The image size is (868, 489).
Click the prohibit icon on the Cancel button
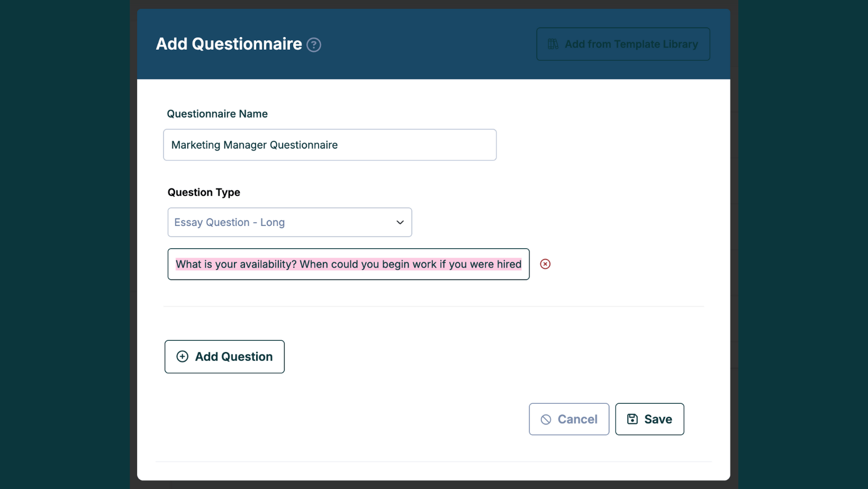pos(546,419)
